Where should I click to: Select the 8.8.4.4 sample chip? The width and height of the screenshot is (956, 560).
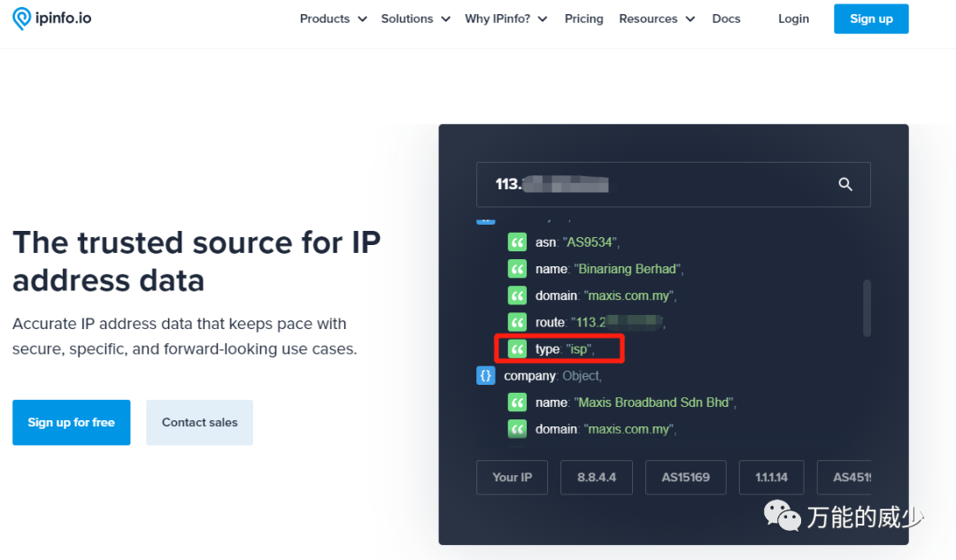coord(597,477)
